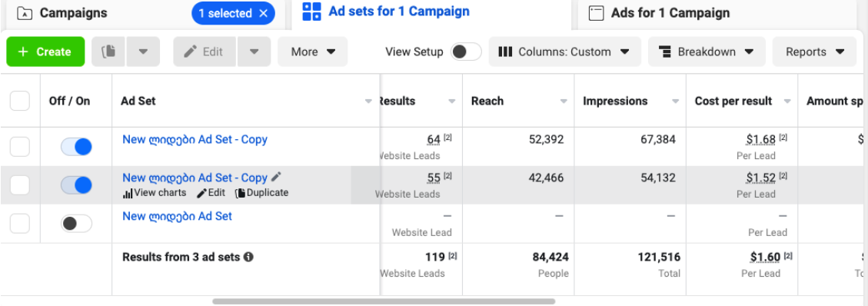
Task: Expand the Breakdown dropdown
Action: [x=707, y=52]
